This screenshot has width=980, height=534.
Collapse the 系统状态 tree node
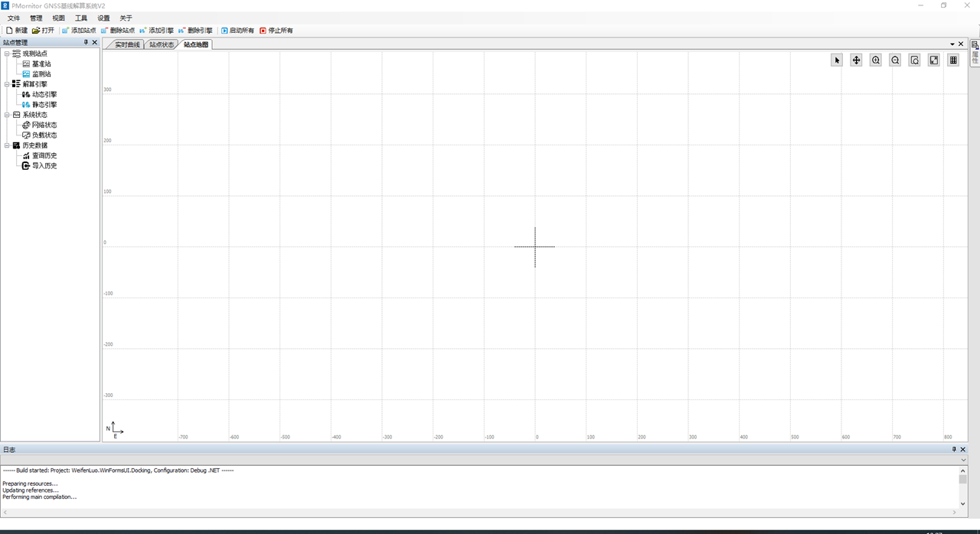[x=7, y=115]
